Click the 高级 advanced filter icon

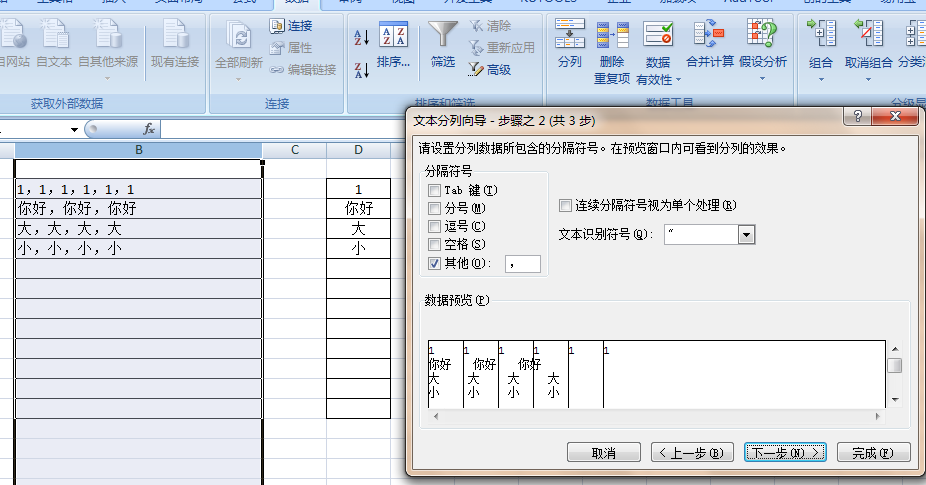476,70
